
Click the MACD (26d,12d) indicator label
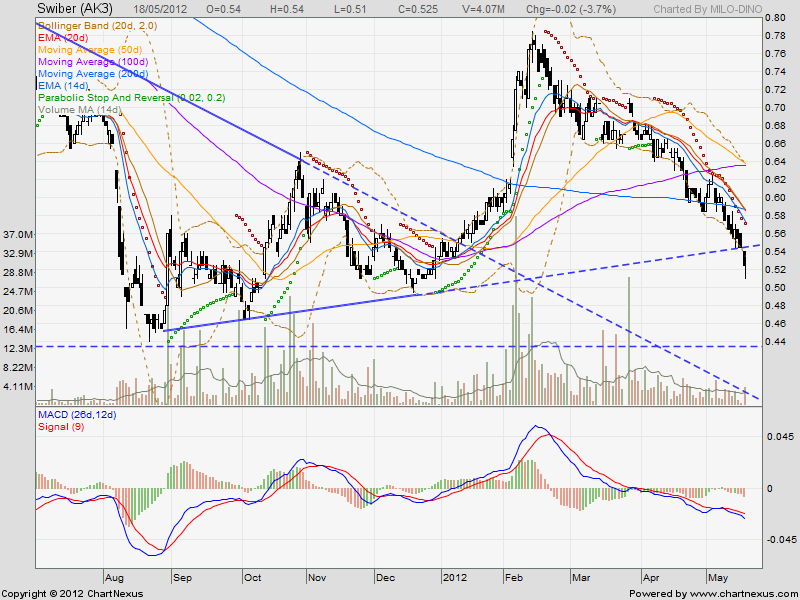(x=77, y=415)
